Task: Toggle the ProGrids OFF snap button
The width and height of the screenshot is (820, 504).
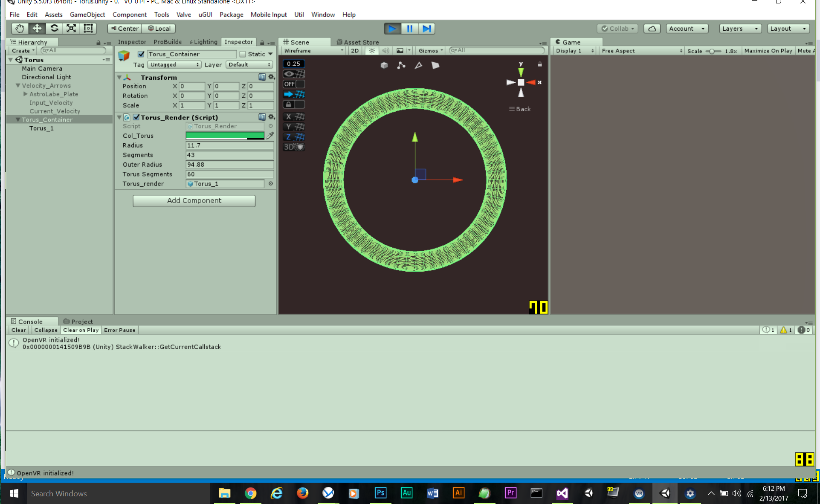Action: point(294,84)
